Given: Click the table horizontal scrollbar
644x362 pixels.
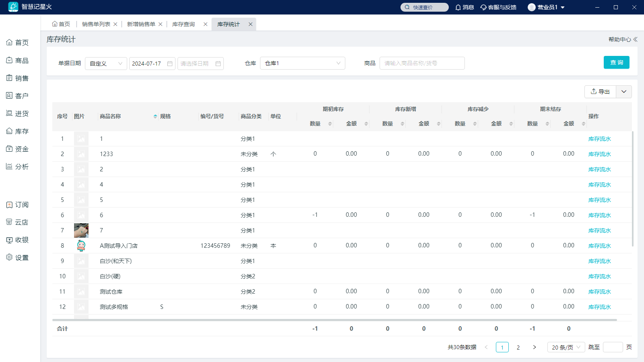Looking at the screenshot, I should click(x=334, y=320).
